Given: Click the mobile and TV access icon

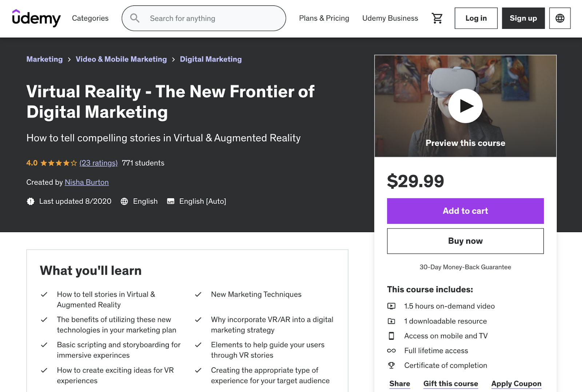Looking at the screenshot, I should click(x=392, y=336).
